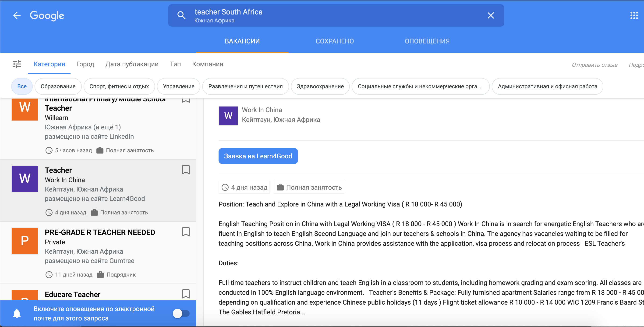Filter by Административная и офисная работа
This screenshot has width=644, height=327.
548,86
